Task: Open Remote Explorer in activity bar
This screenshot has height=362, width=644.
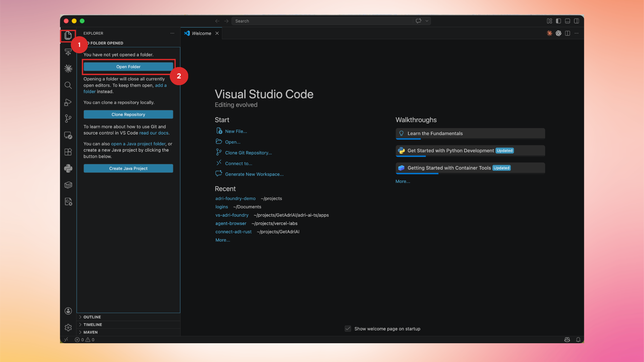Action: point(68,135)
